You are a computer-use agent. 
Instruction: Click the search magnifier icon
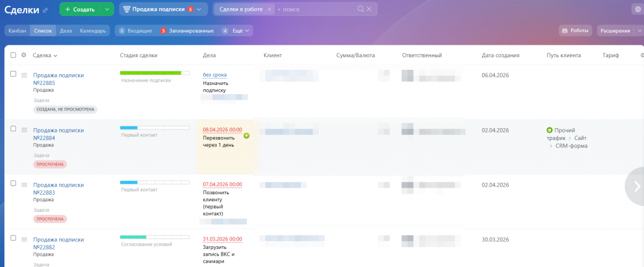click(x=360, y=9)
